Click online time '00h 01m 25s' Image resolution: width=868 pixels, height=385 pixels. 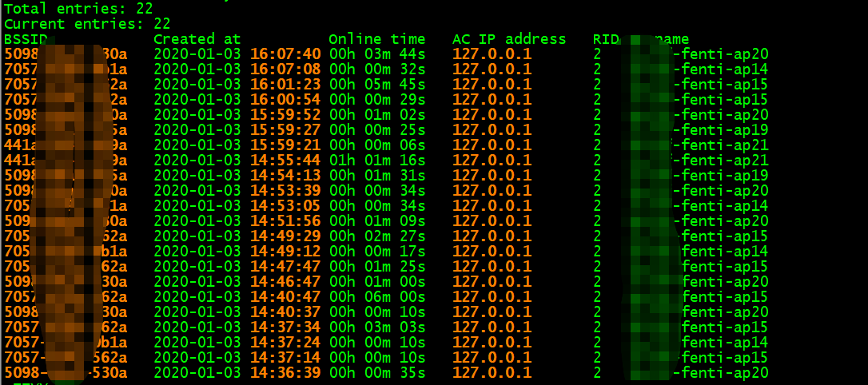(x=377, y=266)
